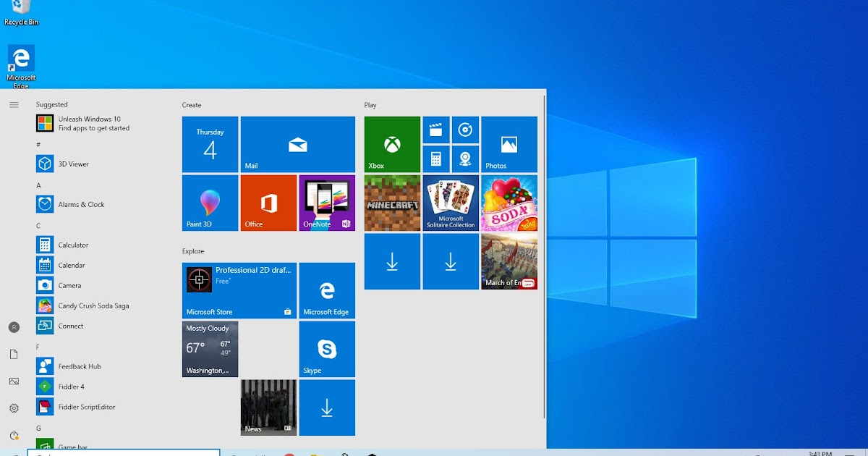
Task: Open Feedback Hub from app list
Action: (x=103, y=366)
